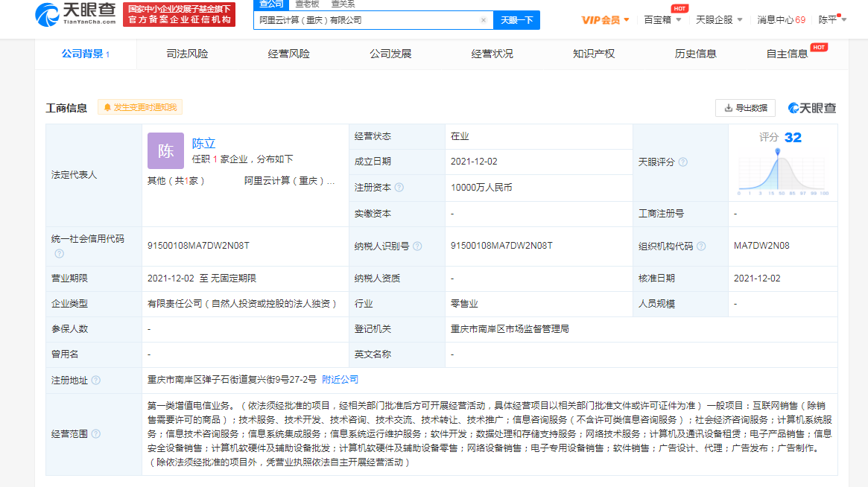The height and width of the screenshot is (487, 868).
Task: Open the VIP会员 dropdown
Action: [602, 19]
